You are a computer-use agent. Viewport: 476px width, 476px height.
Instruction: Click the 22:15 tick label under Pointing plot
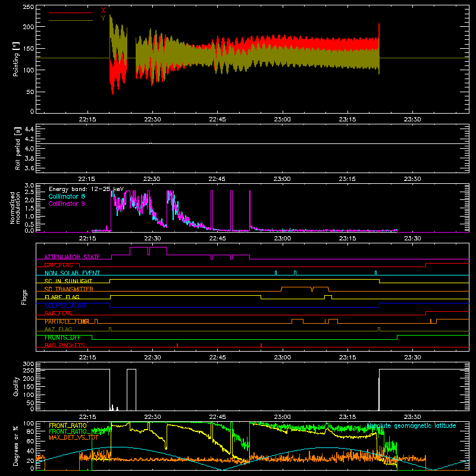point(87,120)
